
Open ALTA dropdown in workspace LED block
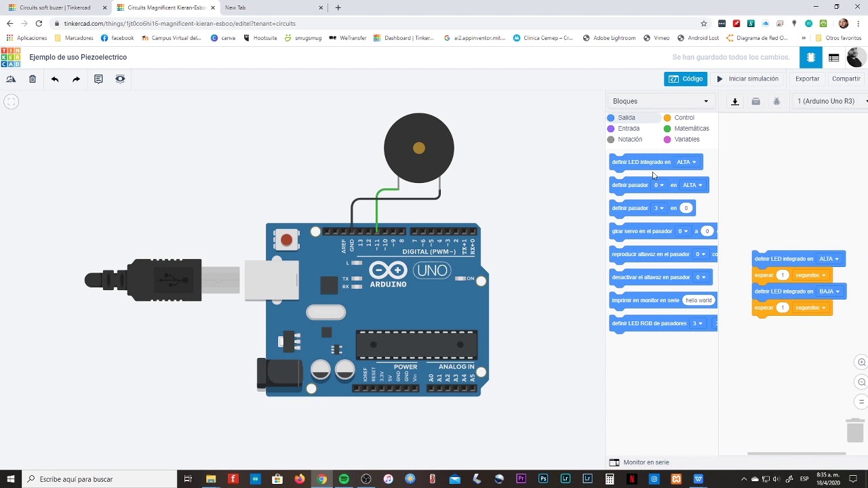(829, 259)
